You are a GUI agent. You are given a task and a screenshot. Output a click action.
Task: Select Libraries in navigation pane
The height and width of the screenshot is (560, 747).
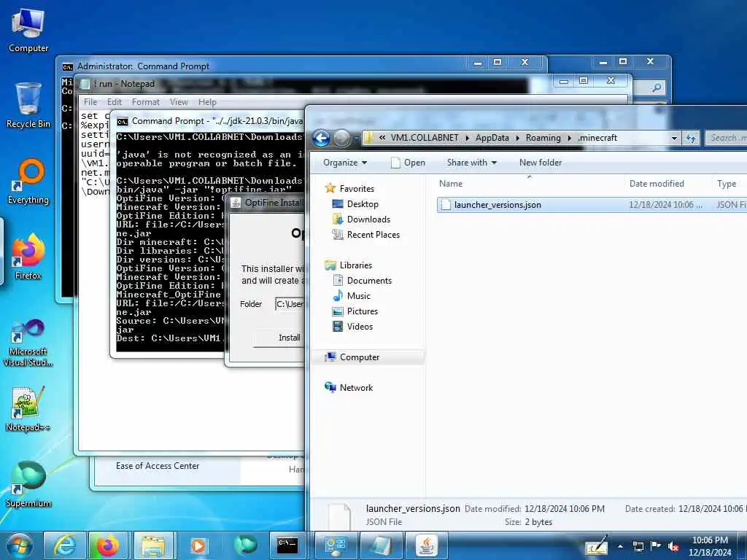coord(355,265)
